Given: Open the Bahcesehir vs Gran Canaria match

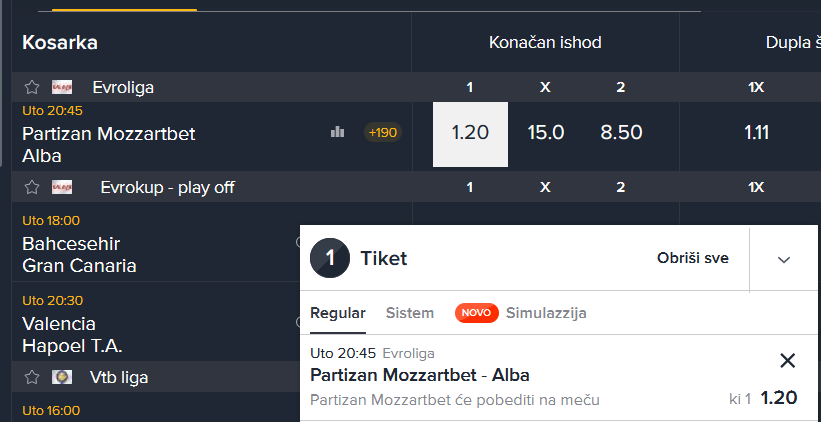Looking at the screenshot, I should tap(79, 254).
